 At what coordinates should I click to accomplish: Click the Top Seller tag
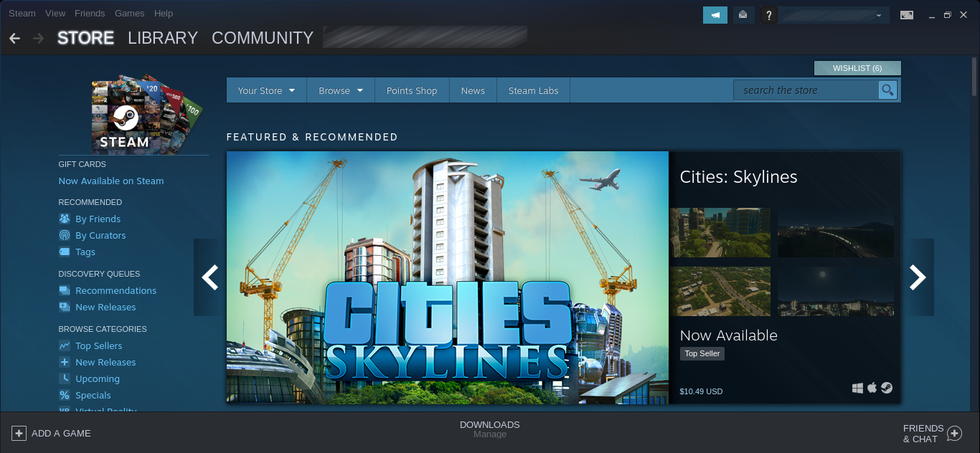pyautogui.click(x=702, y=353)
